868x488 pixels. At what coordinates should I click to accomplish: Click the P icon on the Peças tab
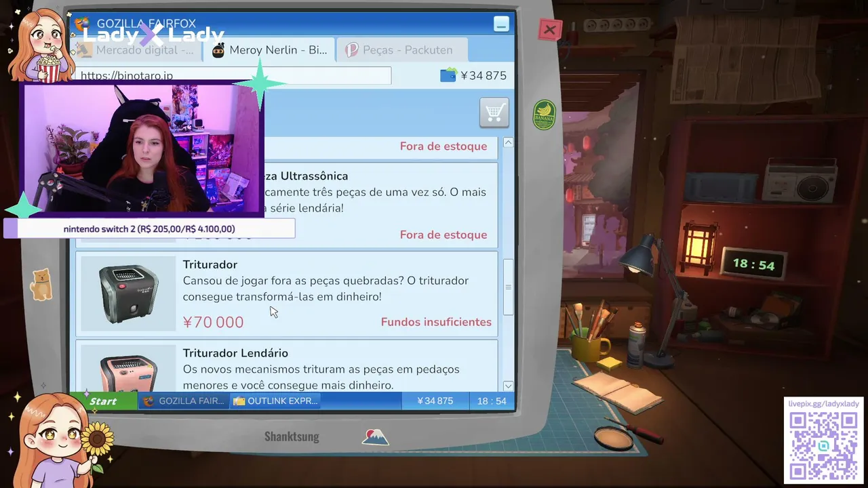coord(351,50)
